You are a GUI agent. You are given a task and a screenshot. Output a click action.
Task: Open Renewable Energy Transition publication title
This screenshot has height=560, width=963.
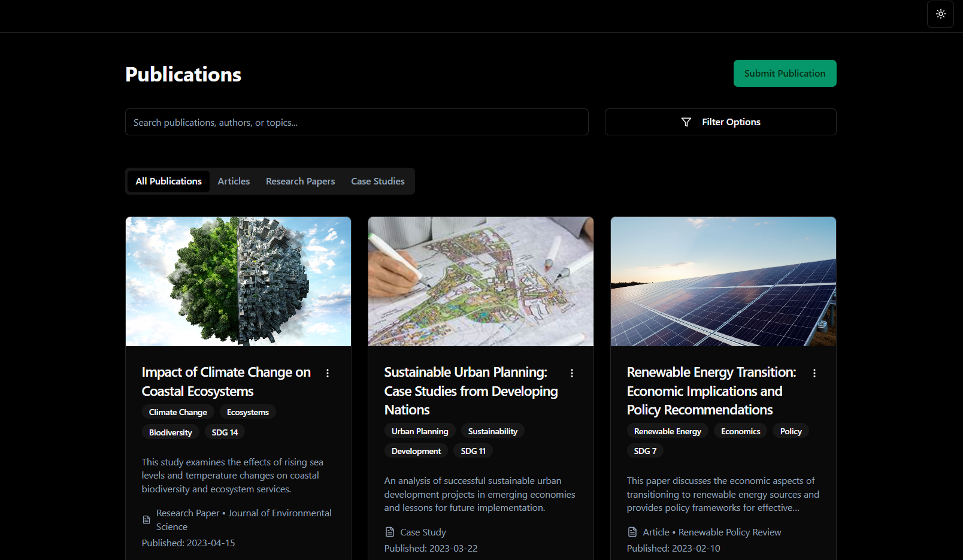[711, 391]
